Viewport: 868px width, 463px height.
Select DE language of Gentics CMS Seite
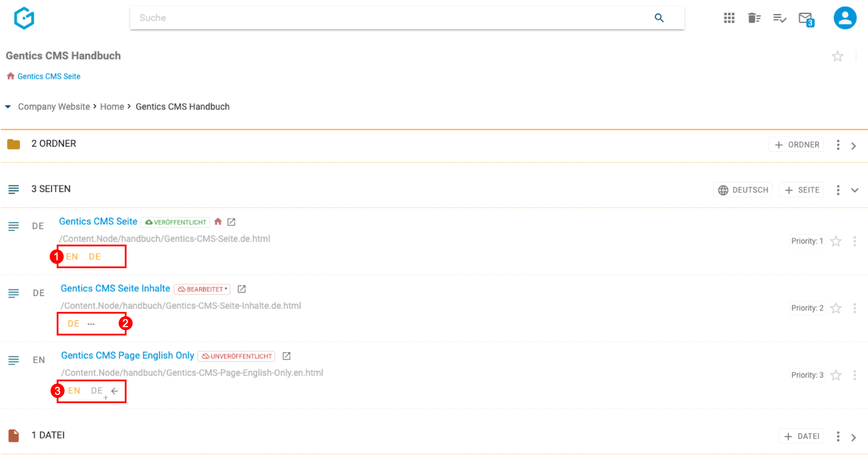(95, 257)
